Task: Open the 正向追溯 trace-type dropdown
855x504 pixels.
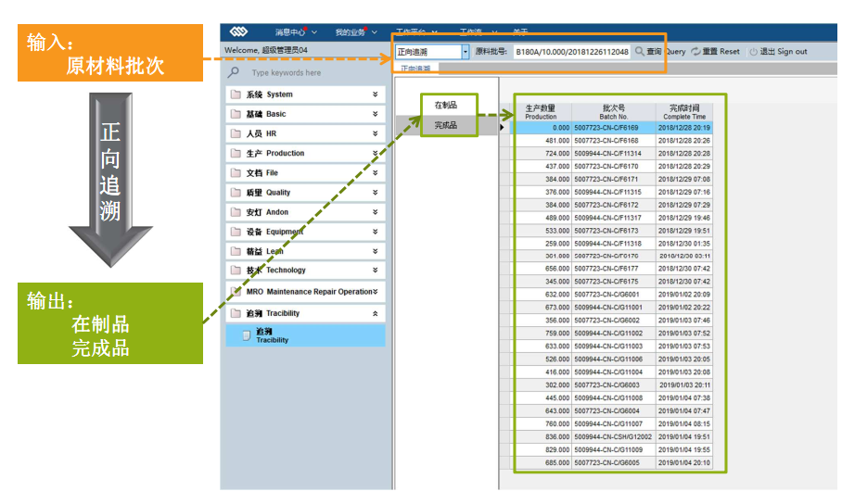Action: (465, 52)
